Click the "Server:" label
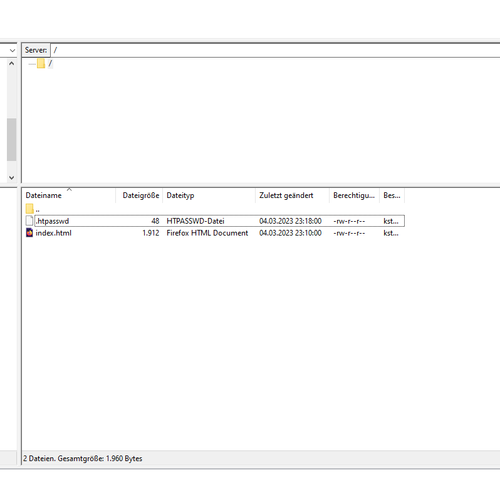 (36, 50)
